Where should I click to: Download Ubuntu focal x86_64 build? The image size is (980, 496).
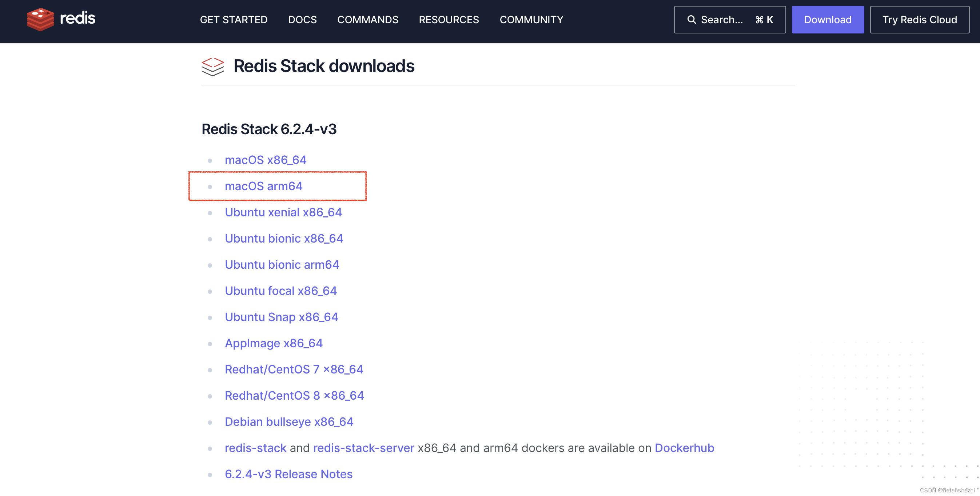(x=281, y=291)
